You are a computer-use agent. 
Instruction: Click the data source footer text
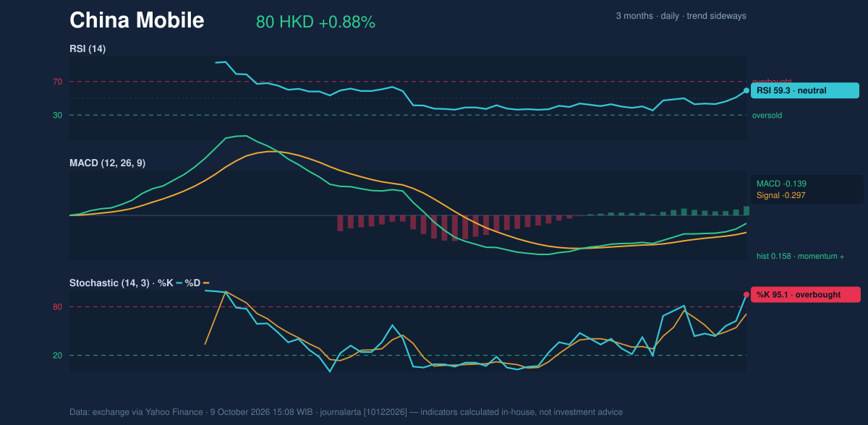pyautogui.click(x=346, y=412)
